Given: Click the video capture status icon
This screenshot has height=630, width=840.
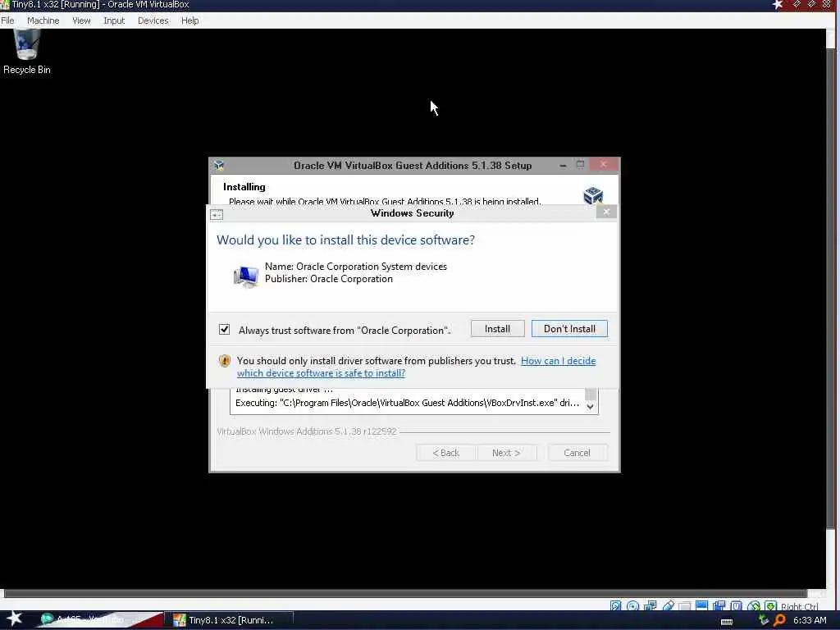Looking at the screenshot, I should coord(719,606).
